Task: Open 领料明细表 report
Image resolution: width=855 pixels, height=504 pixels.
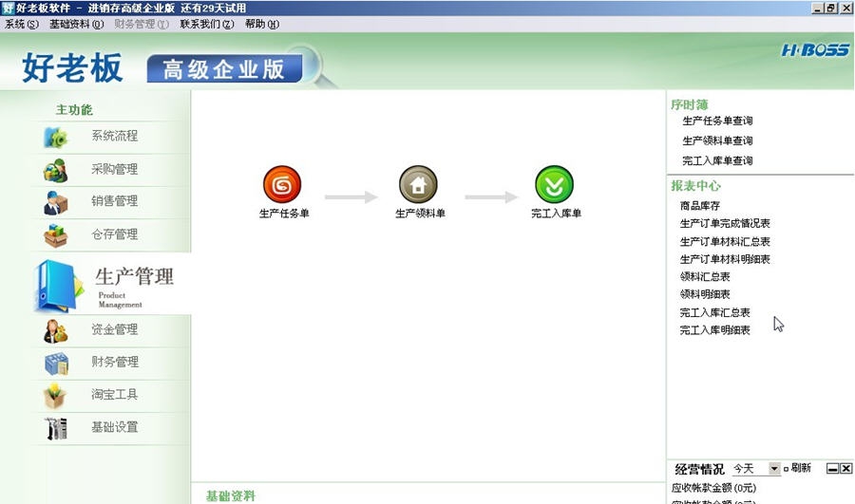Action: pos(705,294)
